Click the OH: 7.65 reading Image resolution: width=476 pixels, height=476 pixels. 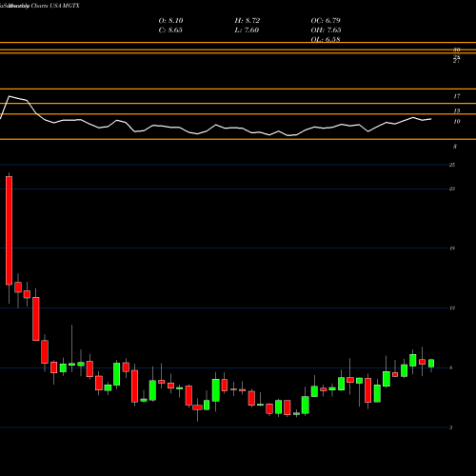(326, 30)
